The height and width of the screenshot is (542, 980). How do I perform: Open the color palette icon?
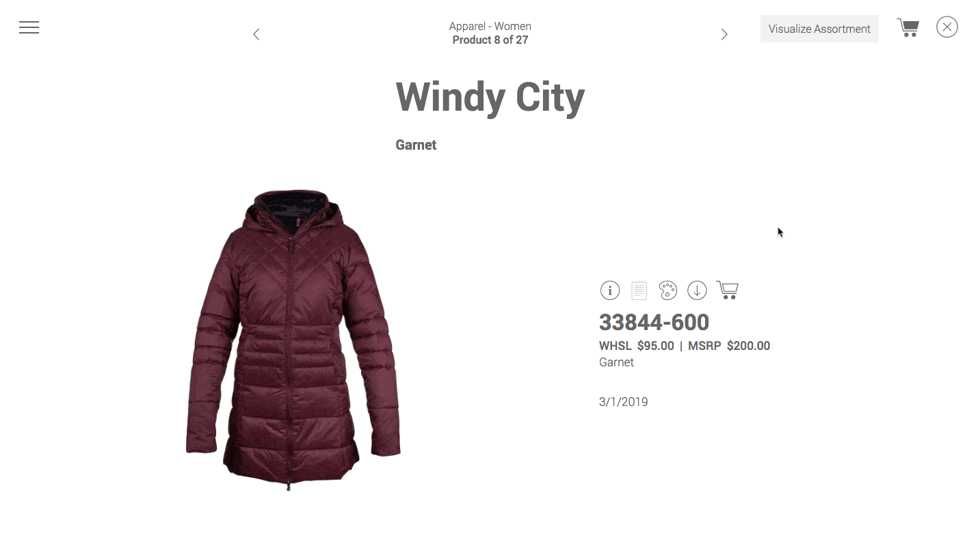coord(668,290)
